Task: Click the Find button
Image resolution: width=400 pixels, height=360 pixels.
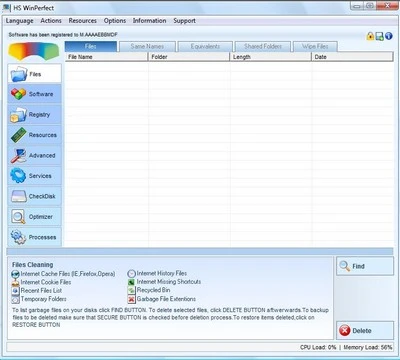Action: [x=365, y=266]
